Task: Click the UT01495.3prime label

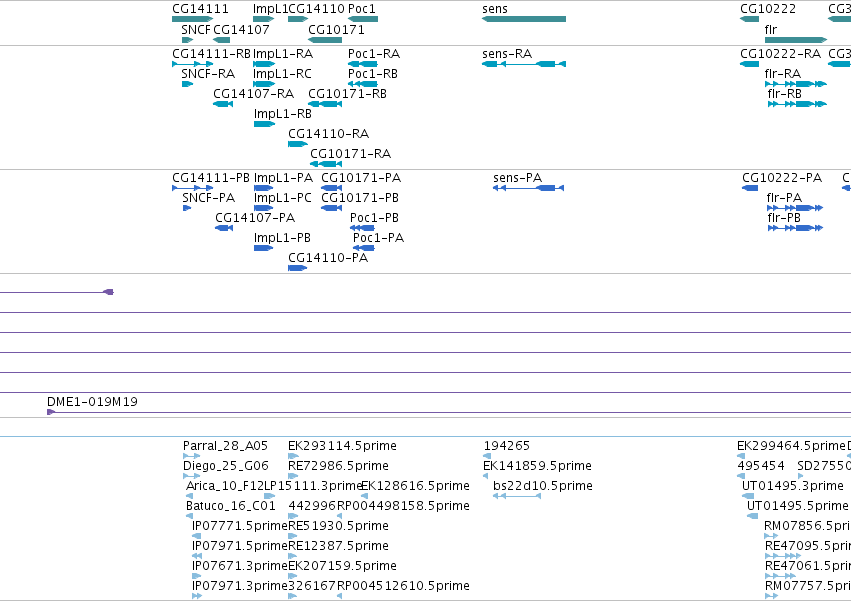Action: click(793, 486)
